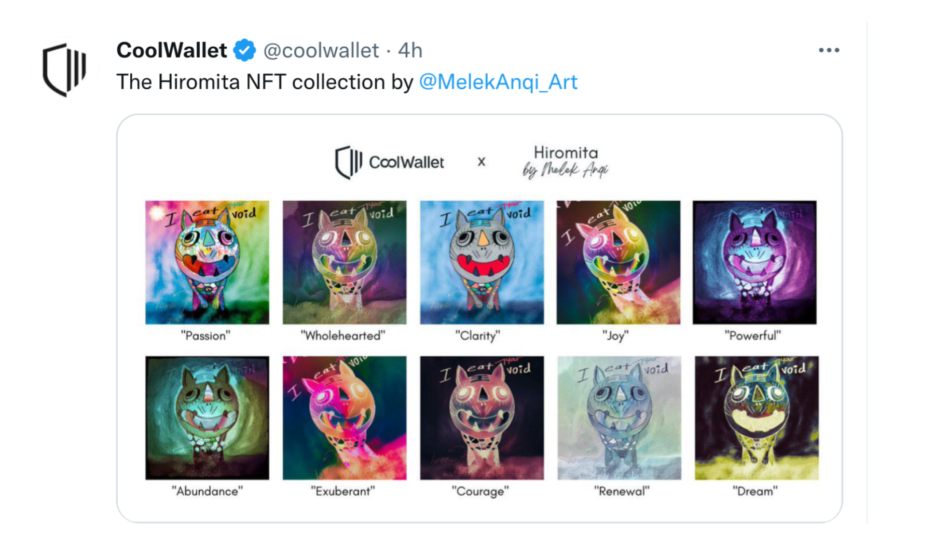Select the green "Abundance" NFT artwork
This screenshot has height=560, width=934.
click(207, 418)
